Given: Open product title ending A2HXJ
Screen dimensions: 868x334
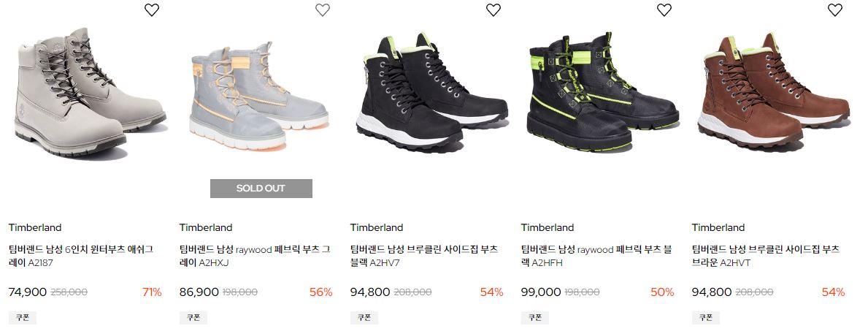Looking at the screenshot, I should (x=255, y=256).
